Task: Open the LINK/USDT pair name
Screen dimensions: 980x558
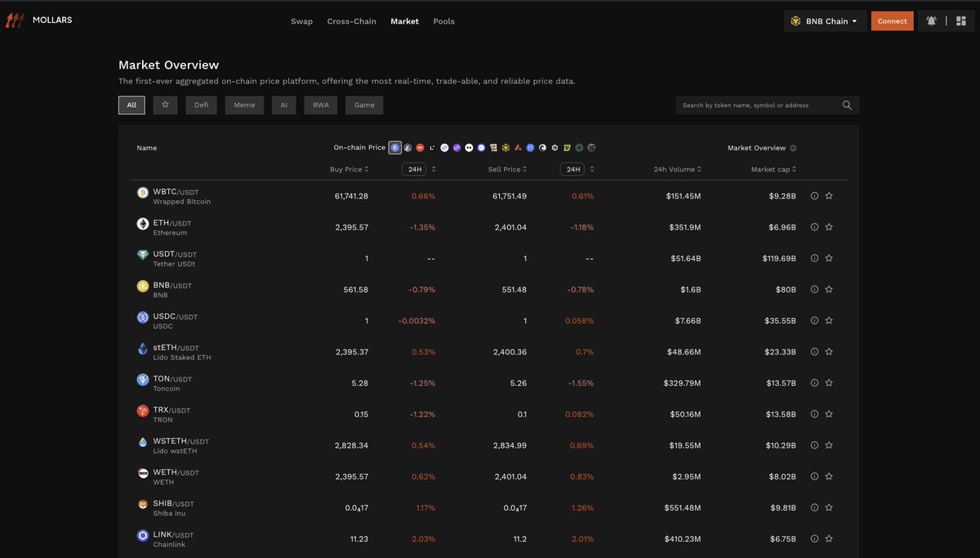Action: tap(173, 535)
